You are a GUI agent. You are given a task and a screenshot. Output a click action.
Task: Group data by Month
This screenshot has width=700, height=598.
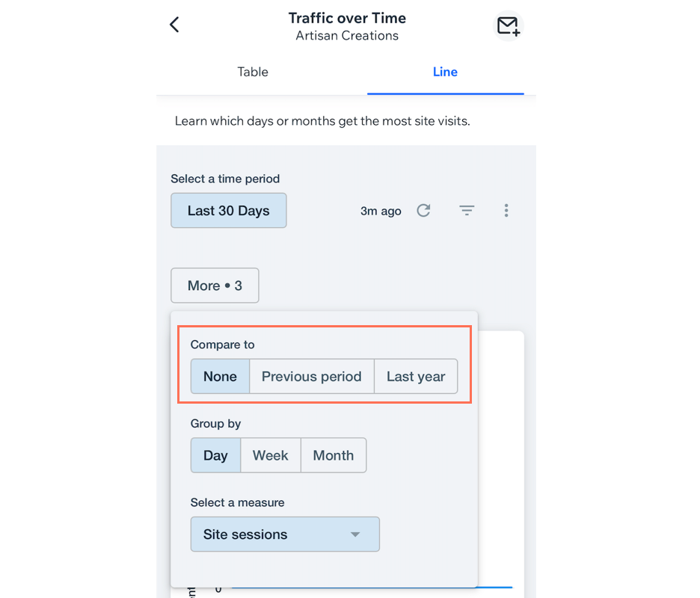334,455
